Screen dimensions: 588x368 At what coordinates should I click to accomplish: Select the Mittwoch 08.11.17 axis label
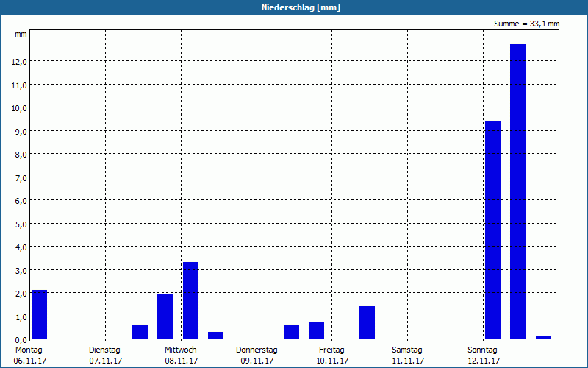[x=181, y=355]
